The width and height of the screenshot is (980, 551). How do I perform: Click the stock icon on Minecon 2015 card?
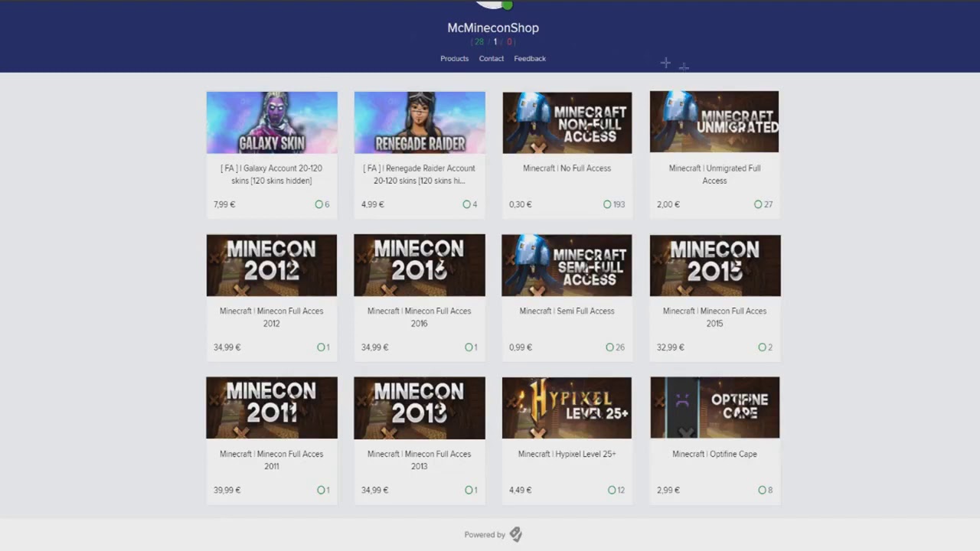click(762, 347)
